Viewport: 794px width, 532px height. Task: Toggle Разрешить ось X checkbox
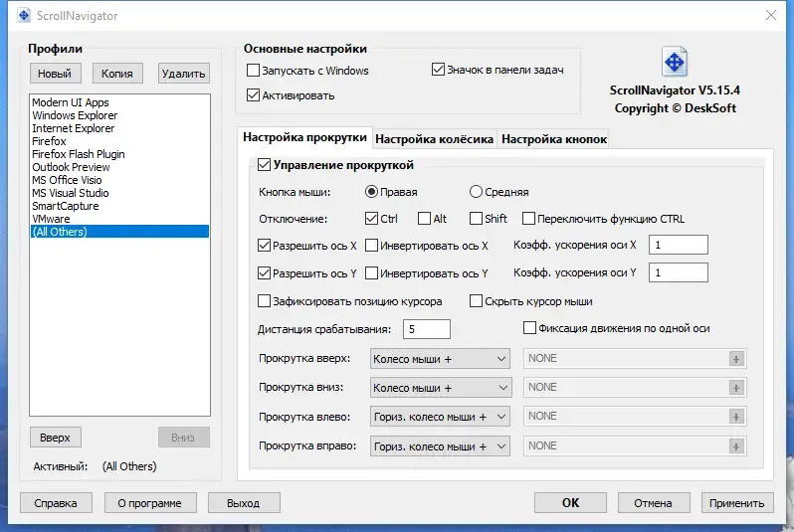(264, 246)
